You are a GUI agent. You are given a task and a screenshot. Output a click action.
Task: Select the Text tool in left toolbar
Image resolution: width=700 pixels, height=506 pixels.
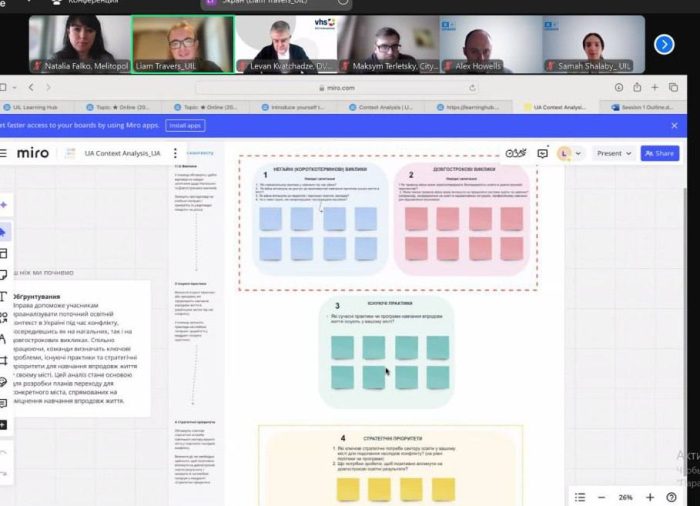point(4,297)
